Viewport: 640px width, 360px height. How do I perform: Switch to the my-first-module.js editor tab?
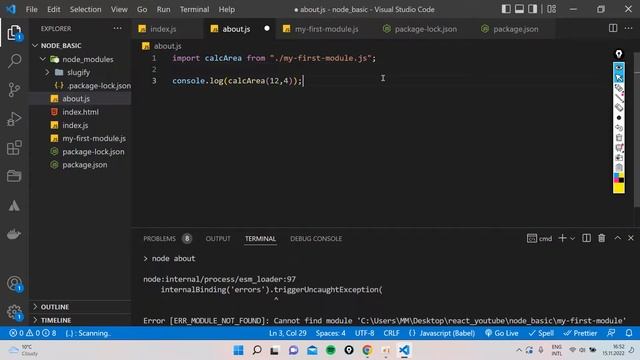coord(326,29)
